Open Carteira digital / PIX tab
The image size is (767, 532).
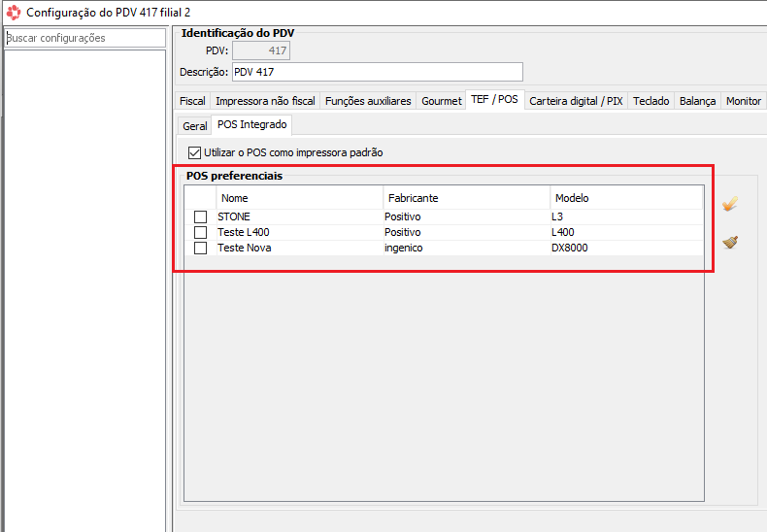click(576, 101)
